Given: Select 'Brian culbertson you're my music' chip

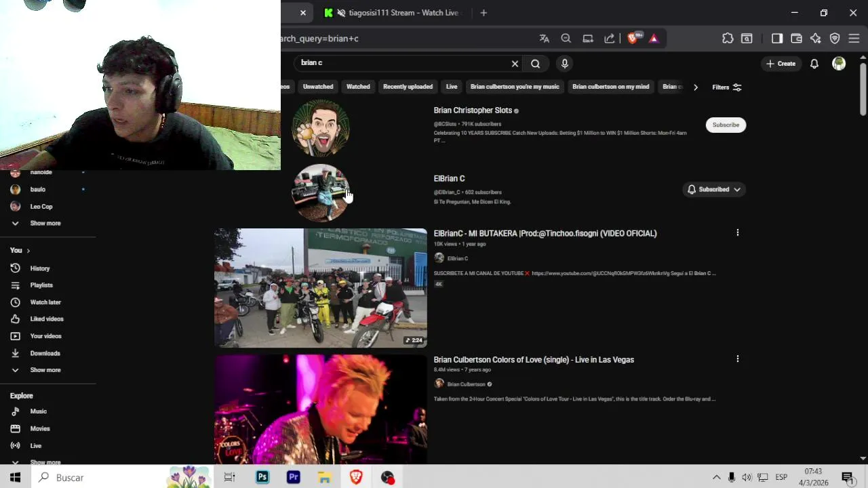Looking at the screenshot, I should click(x=515, y=87).
